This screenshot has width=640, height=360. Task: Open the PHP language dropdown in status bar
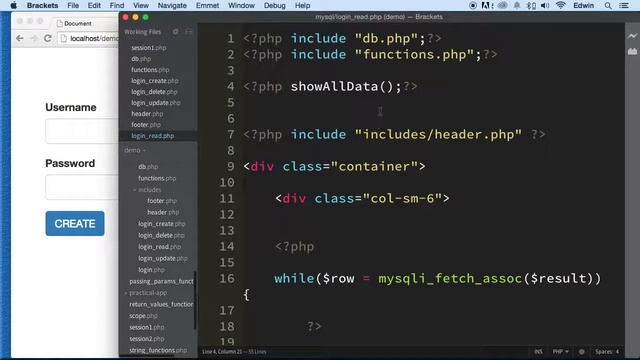[x=560, y=351]
